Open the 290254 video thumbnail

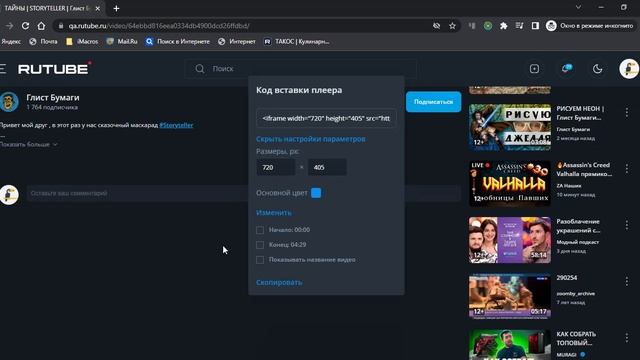(510, 296)
